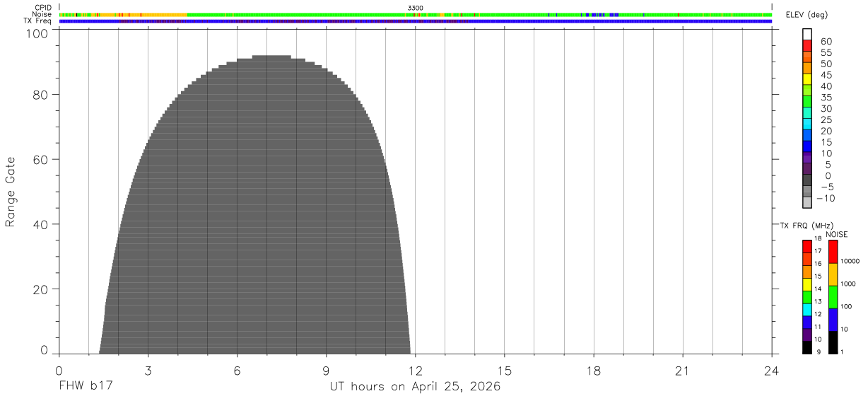868x401 pixels.
Task: Click the orange segment of Noise strip
Action: pos(164,14)
